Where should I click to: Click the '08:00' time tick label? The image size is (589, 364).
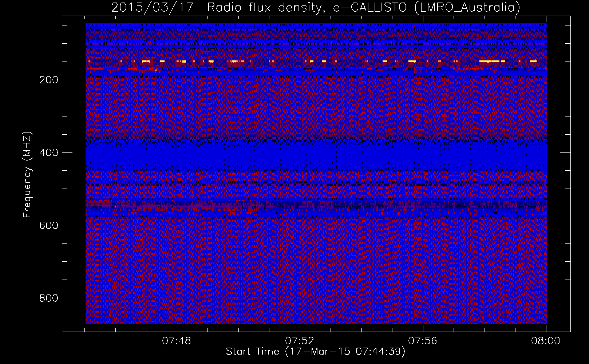[546, 341]
